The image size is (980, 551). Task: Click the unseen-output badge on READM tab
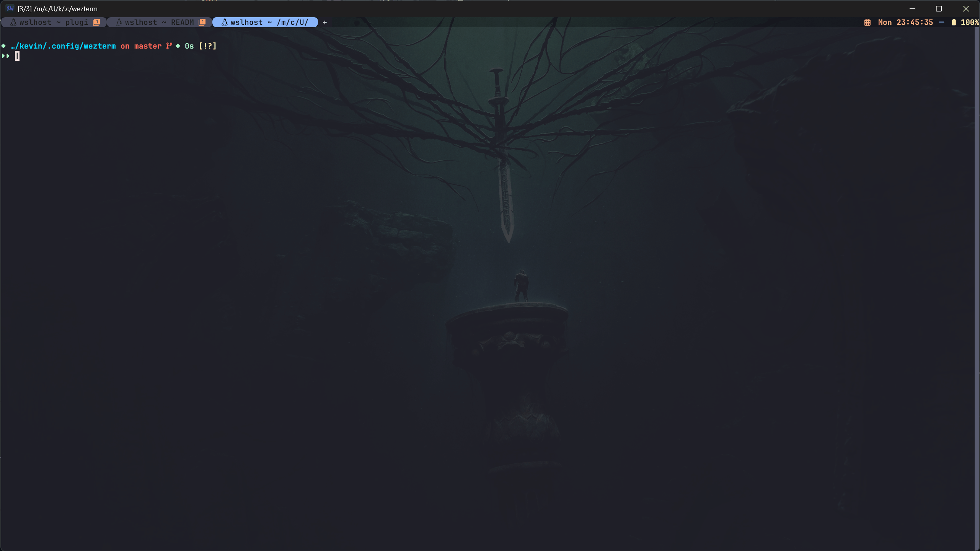coord(202,22)
